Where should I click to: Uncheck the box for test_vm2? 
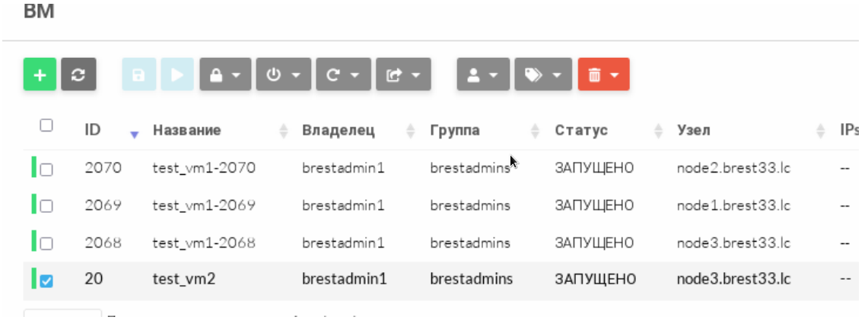pyautogui.click(x=46, y=280)
